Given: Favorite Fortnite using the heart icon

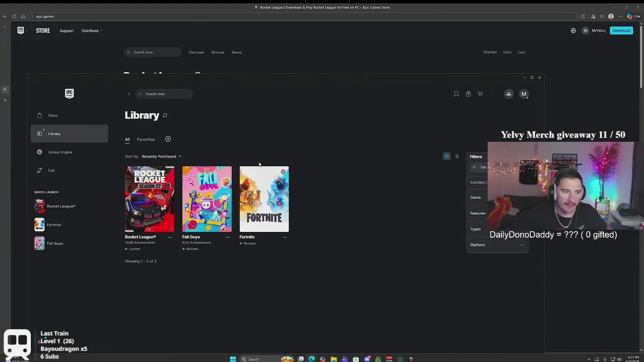Looking at the screenshot, I should (283, 172).
